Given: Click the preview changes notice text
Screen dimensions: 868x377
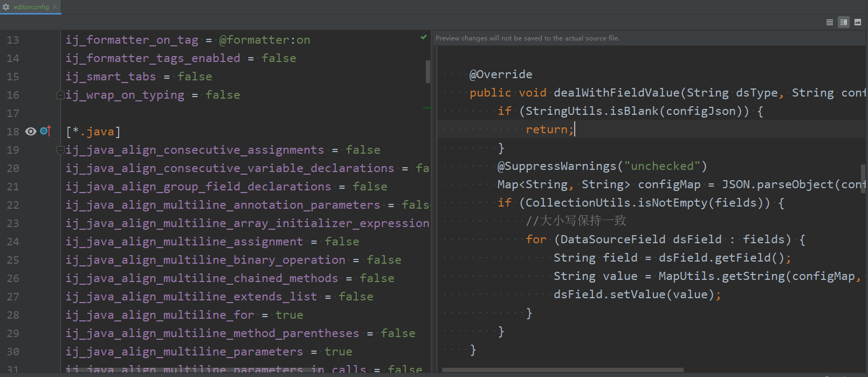Looking at the screenshot, I should [x=527, y=38].
